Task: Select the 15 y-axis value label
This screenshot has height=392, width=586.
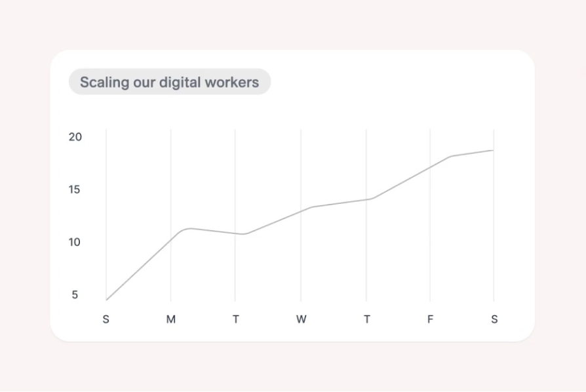Action: coord(75,189)
